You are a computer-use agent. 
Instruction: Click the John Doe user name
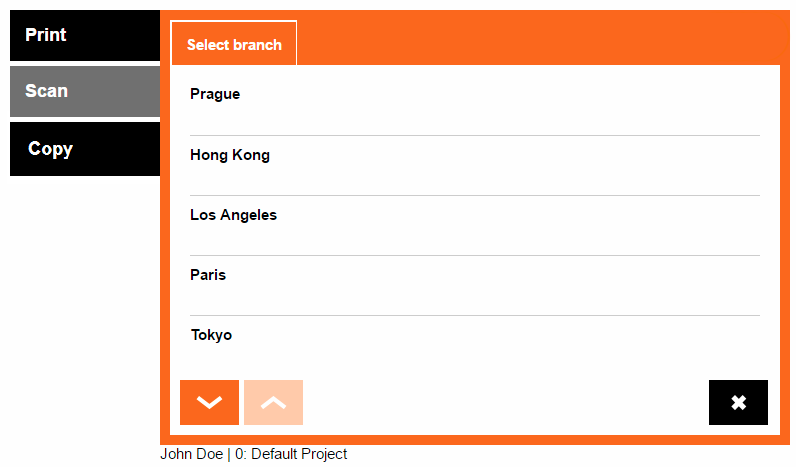[x=191, y=454]
